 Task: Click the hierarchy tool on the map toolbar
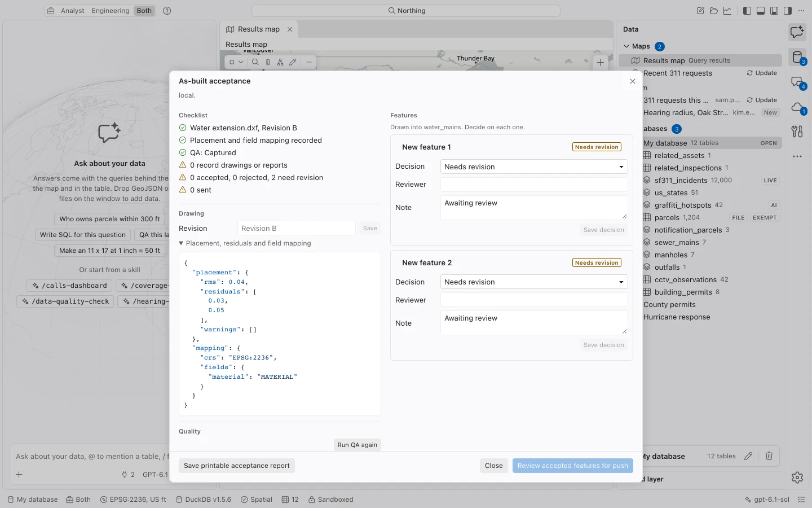point(280,62)
